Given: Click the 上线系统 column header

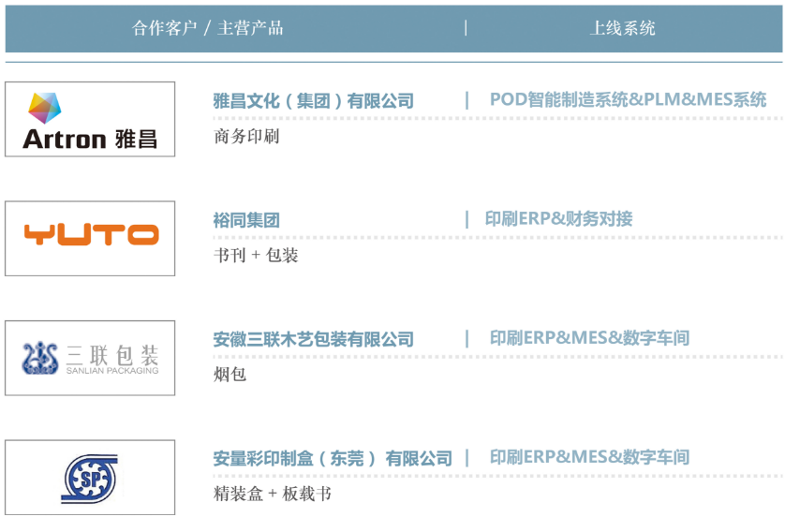Looking at the screenshot, I should click(x=622, y=28).
